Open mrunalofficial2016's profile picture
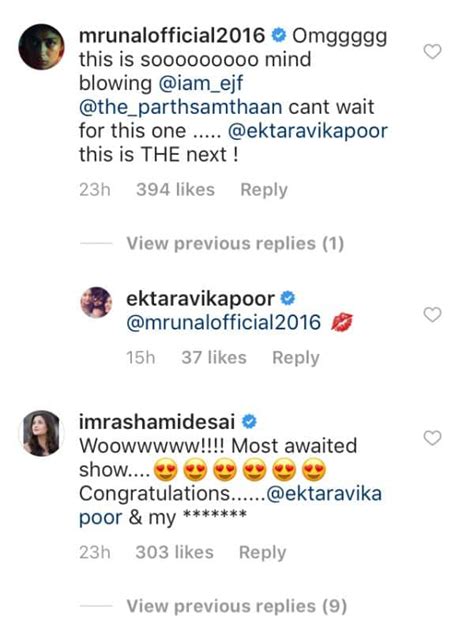Image resolution: width=474 pixels, height=632 pixels. 41,47
